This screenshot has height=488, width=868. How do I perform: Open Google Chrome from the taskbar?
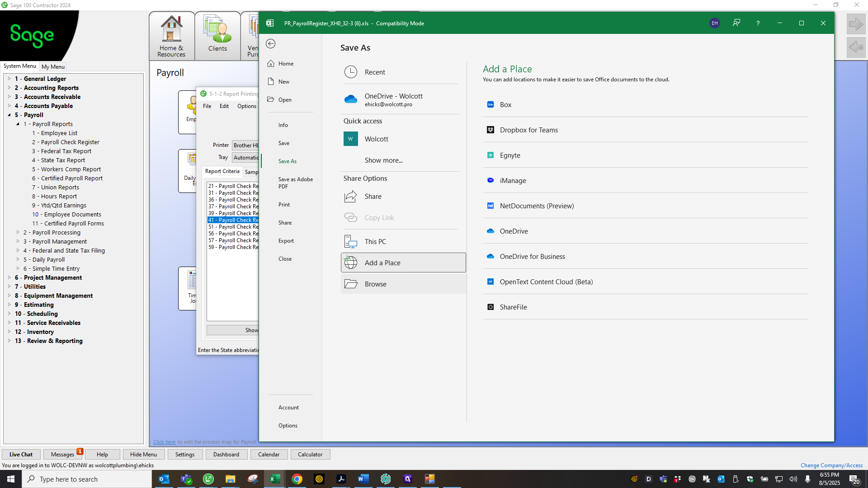point(297,479)
